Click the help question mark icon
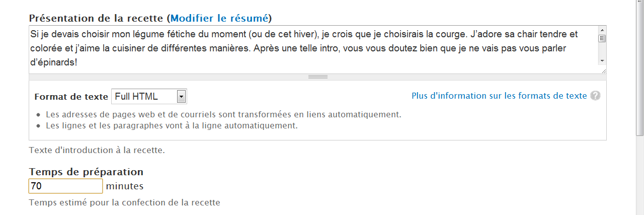644x215 pixels. [x=596, y=96]
